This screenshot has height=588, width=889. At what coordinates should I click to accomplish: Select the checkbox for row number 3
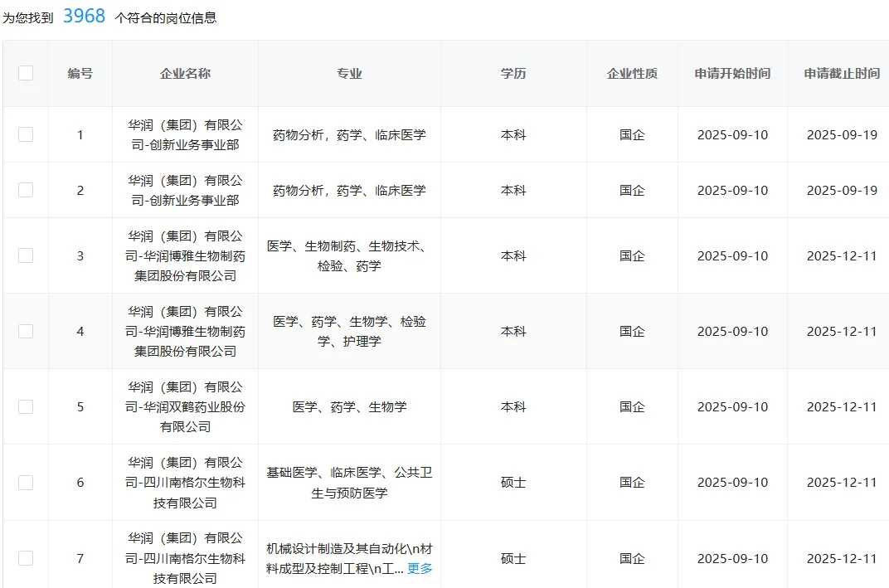pyautogui.click(x=26, y=255)
